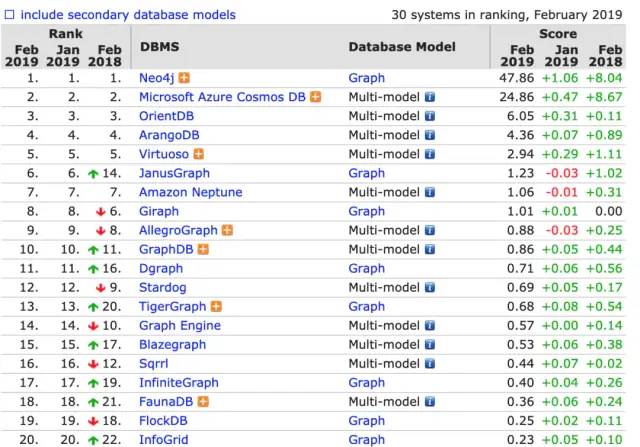640x447 pixels.
Task: Click the info icon in the Amazon Neptune row
Action: pos(430,192)
